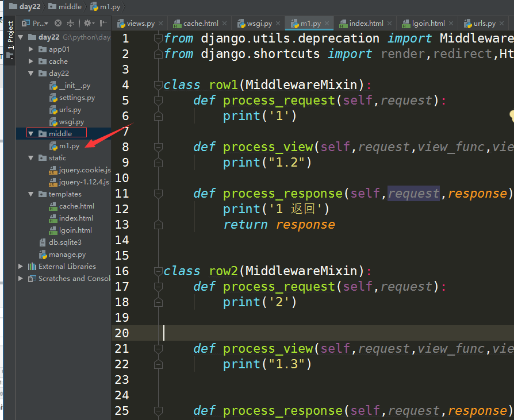Screen dimensions: 514x420
Task: Click line number 14 in the editor gutter
Action: click(122, 240)
